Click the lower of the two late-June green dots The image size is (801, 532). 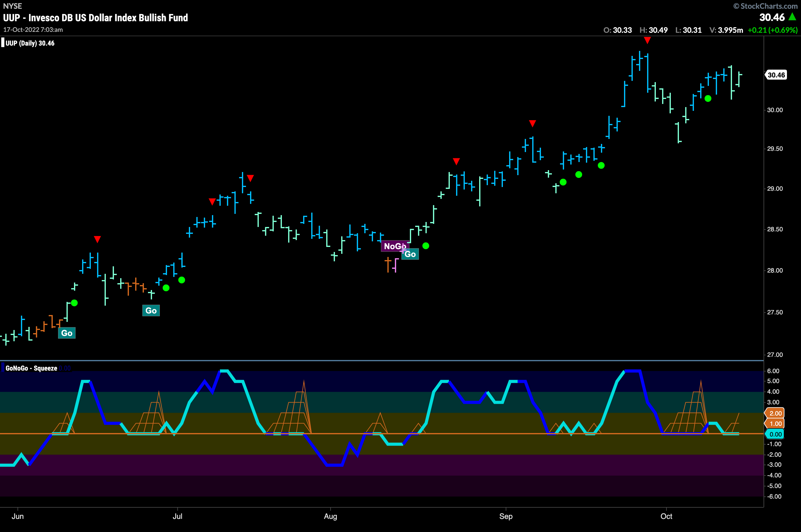point(166,288)
